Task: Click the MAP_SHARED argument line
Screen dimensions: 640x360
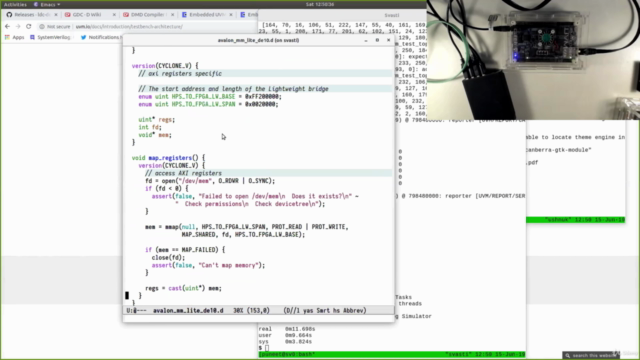Action: (x=243, y=235)
